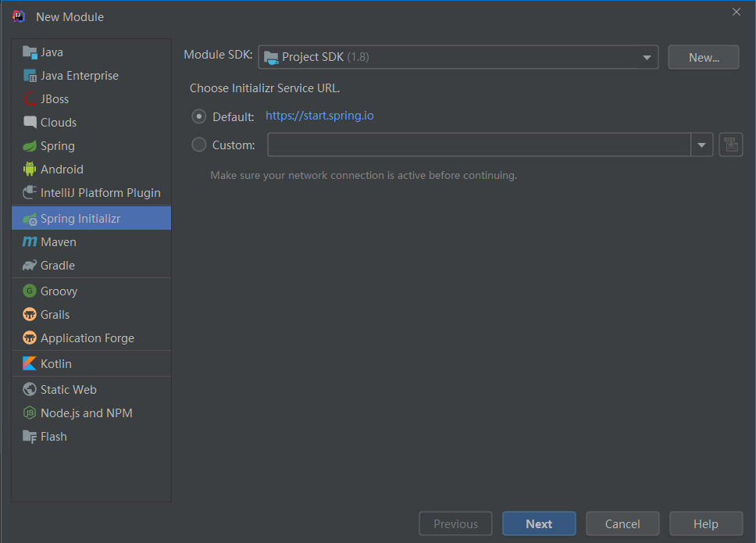
Task: Select the 'Clouds' list row
Action: [x=91, y=123]
